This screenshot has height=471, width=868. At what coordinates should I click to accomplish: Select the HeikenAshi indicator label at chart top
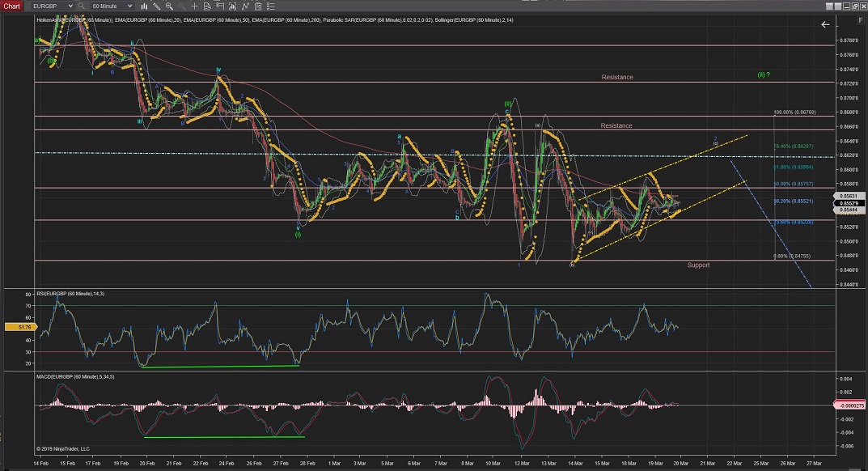click(x=74, y=20)
